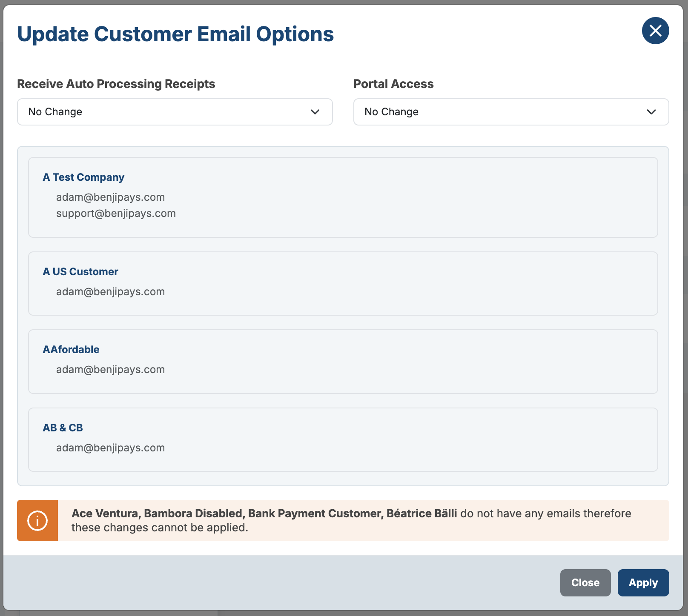Click the Update Customer Email Options heading
The height and width of the screenshot is (616, 688).
[175, 34]
